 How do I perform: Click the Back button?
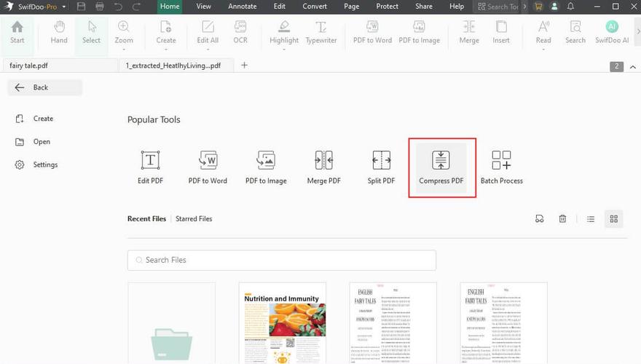tap(45, 87)
